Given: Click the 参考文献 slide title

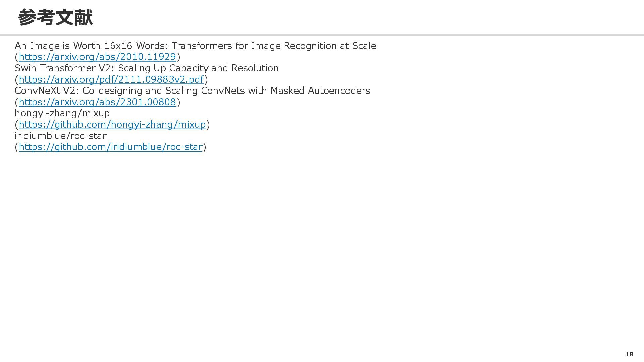Looking at the screenshot, I should click(x=55, y=17).
